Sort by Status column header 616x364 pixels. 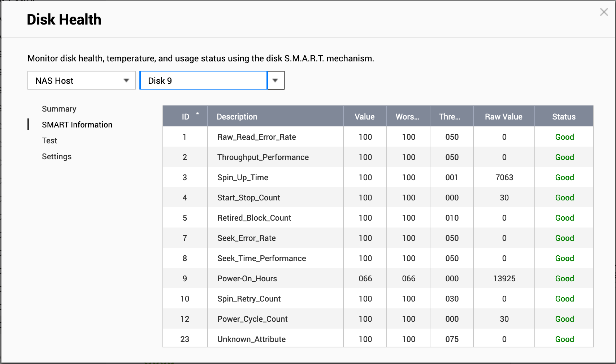(x=564, y=116)
